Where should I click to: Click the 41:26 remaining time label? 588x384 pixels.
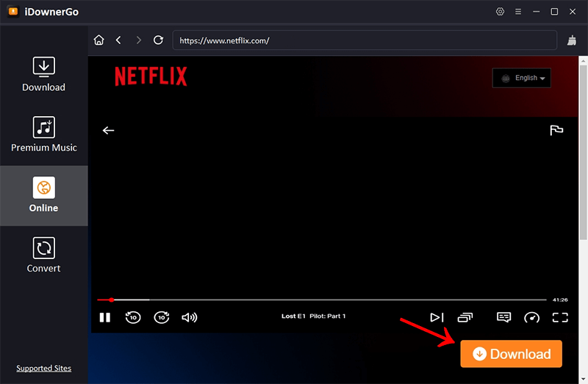pyautogui.click(x=560, y=300)
